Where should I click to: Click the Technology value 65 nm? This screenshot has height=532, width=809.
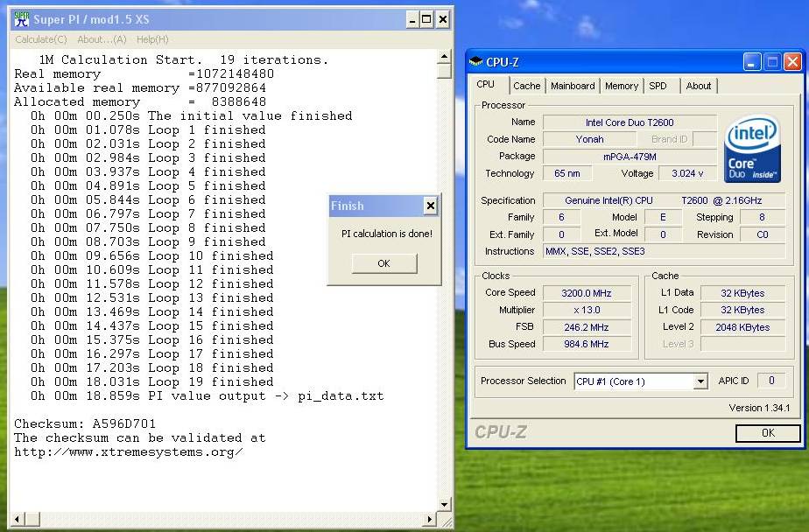[567, 174]
